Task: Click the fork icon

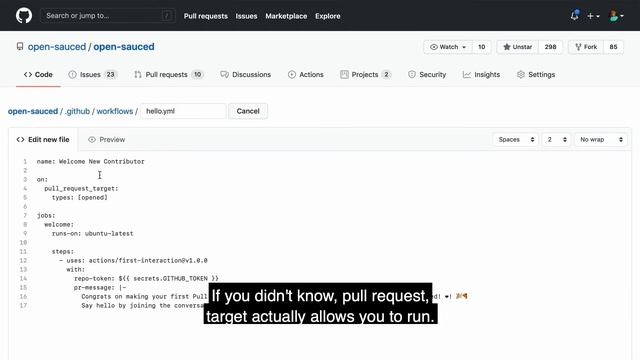Action: click(x=578, y=47)
